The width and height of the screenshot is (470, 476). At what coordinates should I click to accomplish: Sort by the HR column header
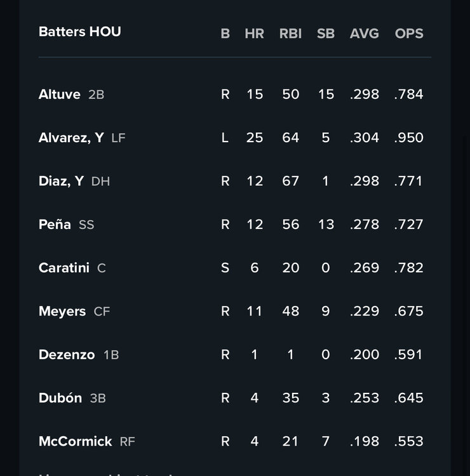tap(254, 34)
